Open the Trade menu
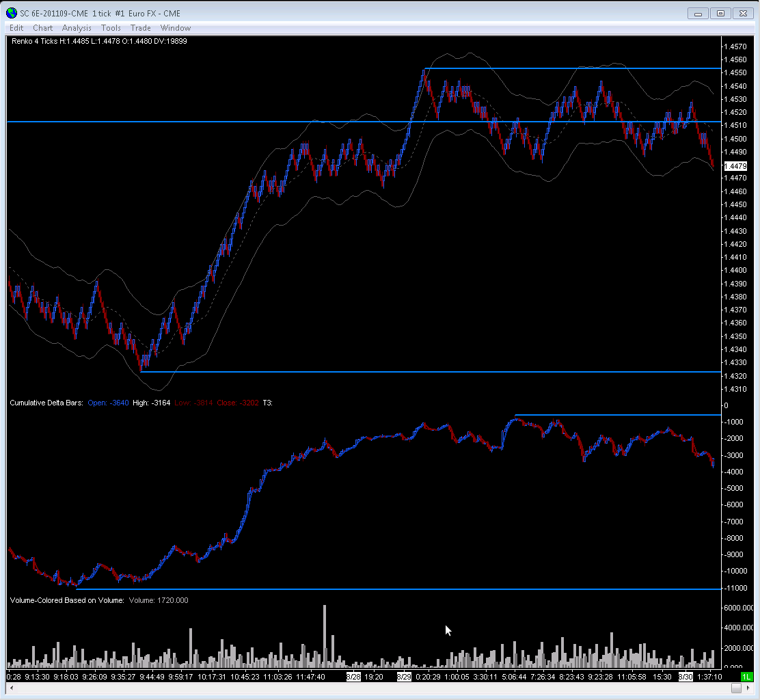Screen dimensions: 760x700 [x=141, y=28]
